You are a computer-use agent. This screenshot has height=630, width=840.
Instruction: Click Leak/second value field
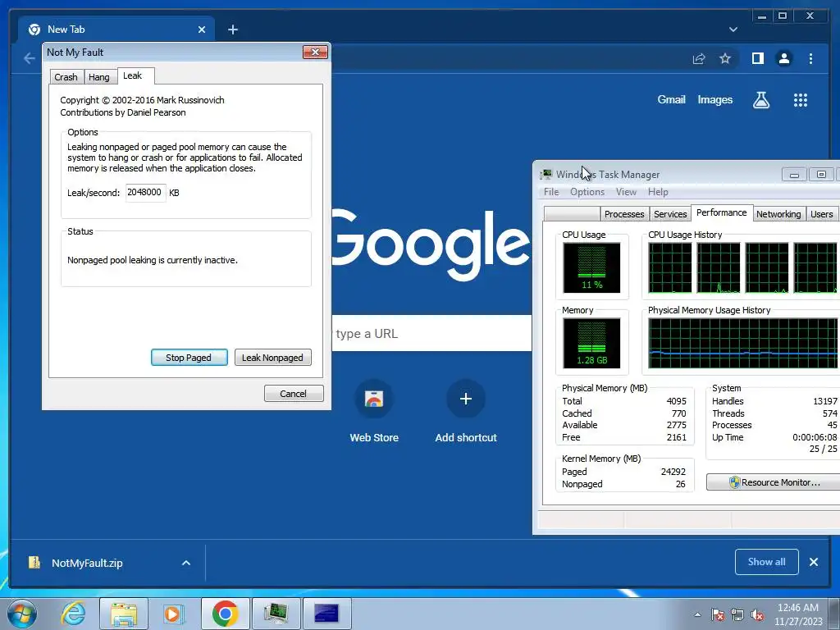point(146,192)
